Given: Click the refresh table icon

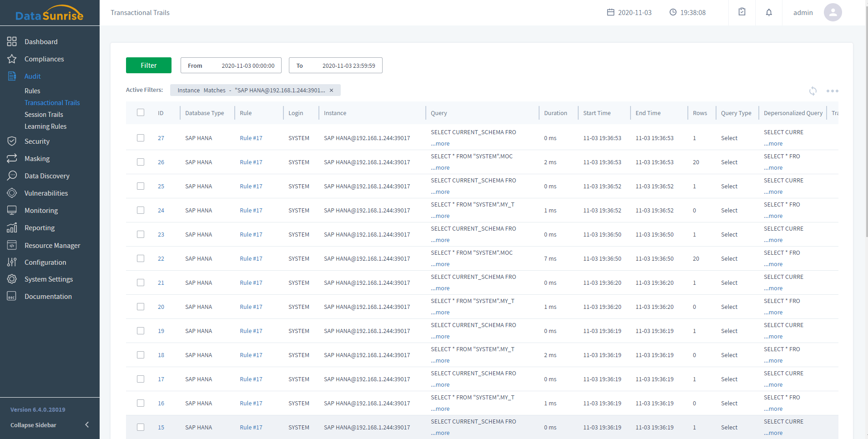Looking at the screenshot, I should (x=813, y=91).
